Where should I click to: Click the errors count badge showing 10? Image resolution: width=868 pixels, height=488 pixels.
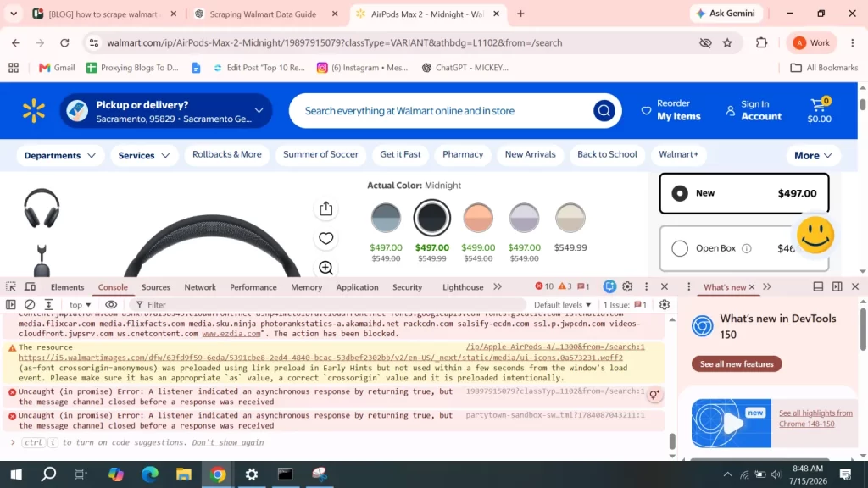click(x=544, y=286)
